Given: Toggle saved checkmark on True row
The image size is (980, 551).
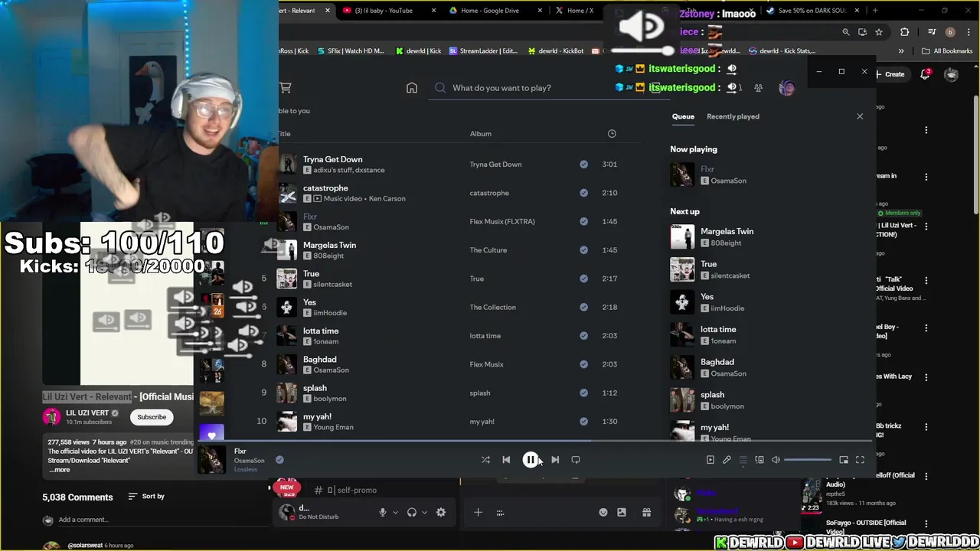Looking at the screenshot, I should (584, 279).
